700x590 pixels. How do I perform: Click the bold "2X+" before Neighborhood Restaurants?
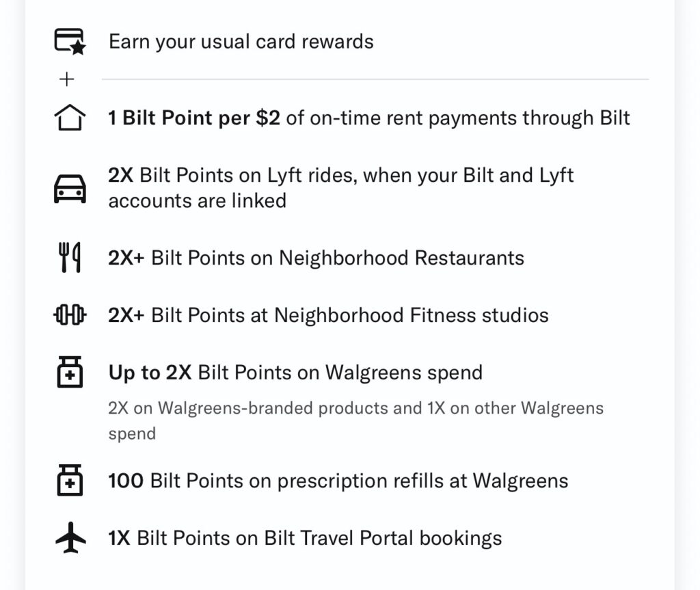[x=126, y=258]
